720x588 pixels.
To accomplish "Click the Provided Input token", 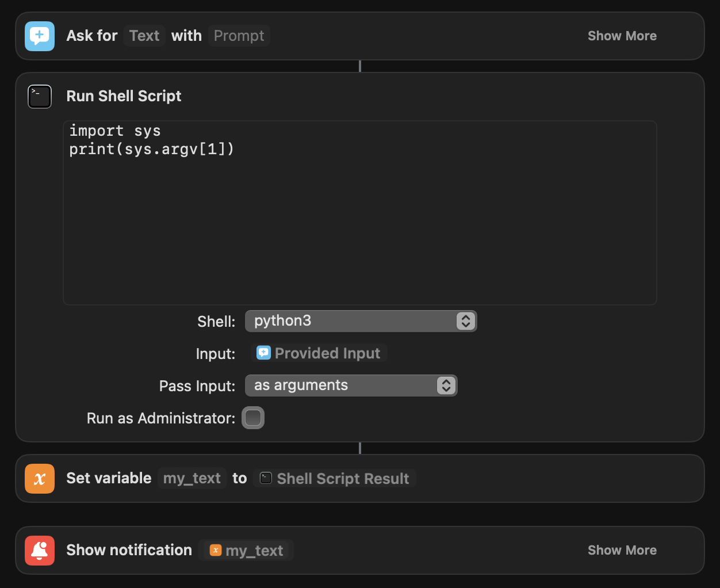I will point(319,353).
